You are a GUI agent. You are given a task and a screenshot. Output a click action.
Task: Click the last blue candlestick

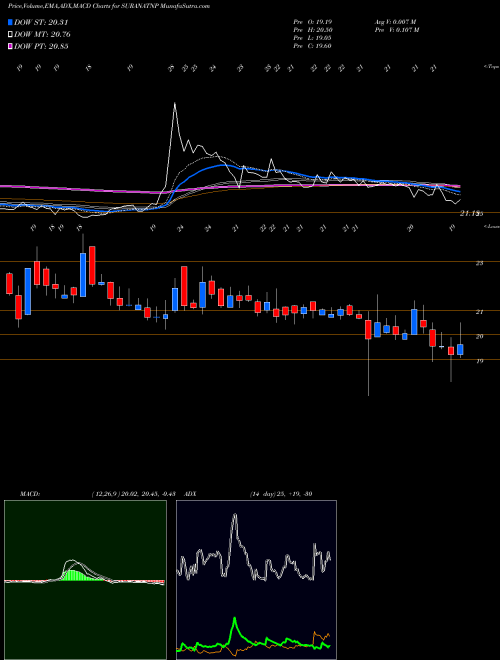coord(460,349)
